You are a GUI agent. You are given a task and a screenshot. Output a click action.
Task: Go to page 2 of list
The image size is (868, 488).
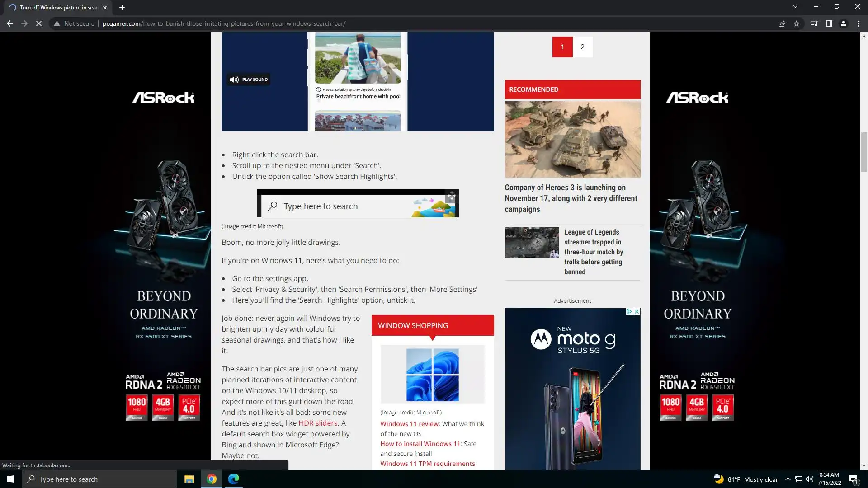[x=582, y=47]
